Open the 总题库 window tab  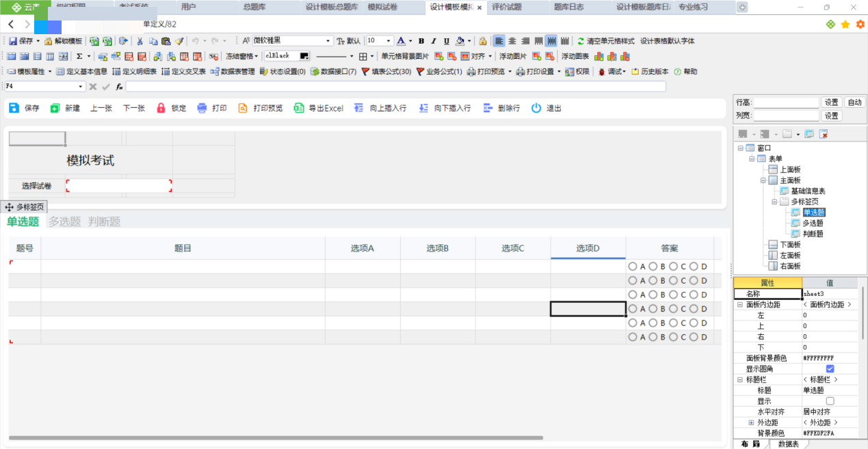click(255, 7)
